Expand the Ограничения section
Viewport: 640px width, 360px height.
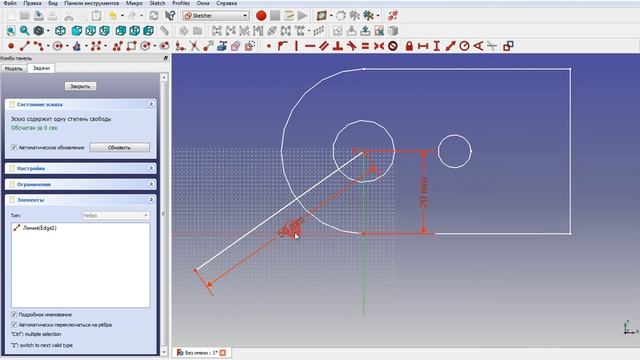(x=151, y=184)
